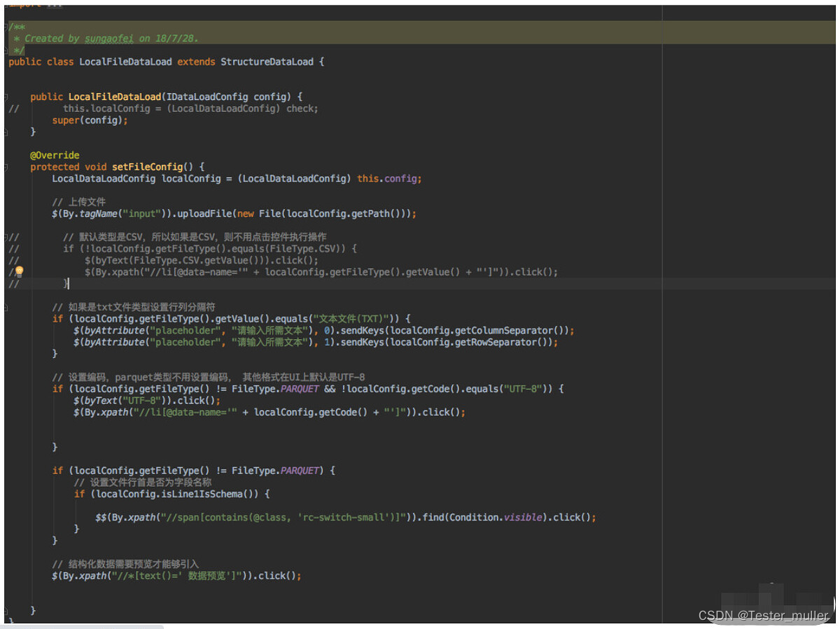Click new File(localConfig.getPath()) expression

[321, 214]
